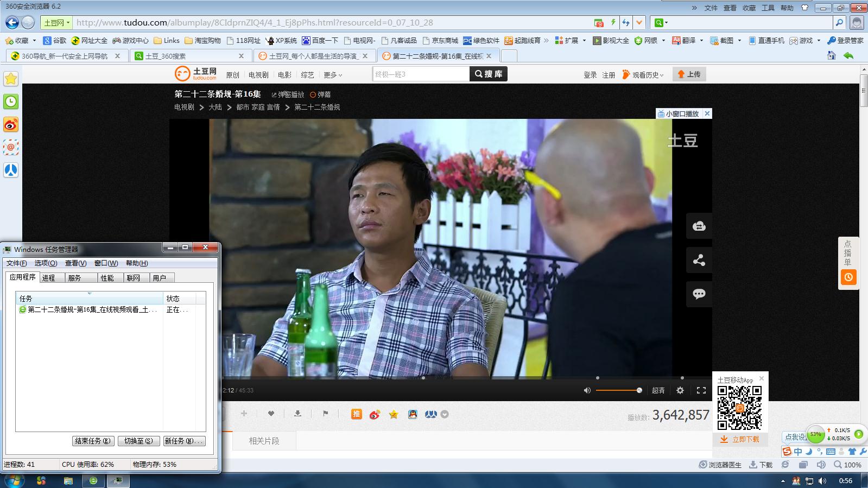This screenshot has height=488, width=868.
Task: Click the Tudou search input field
Action: pos(421,74)
